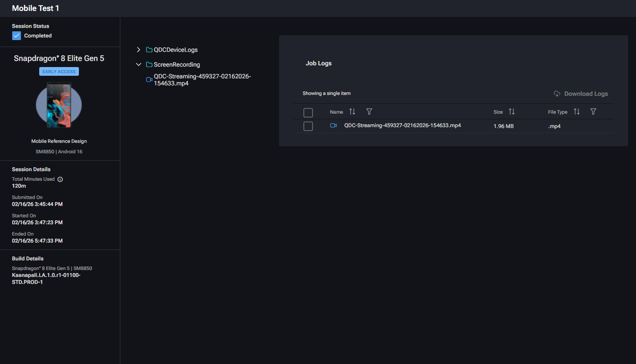Open QDC-Streaming-459327 mp4 file name link
This screenshot has height=364, width=636.
(x=402, y=125)
